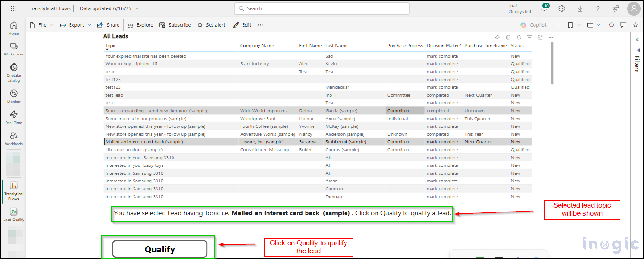Open Workloads in the left navigation
Viewport: 644px width, 259px height.
(14, 139)
